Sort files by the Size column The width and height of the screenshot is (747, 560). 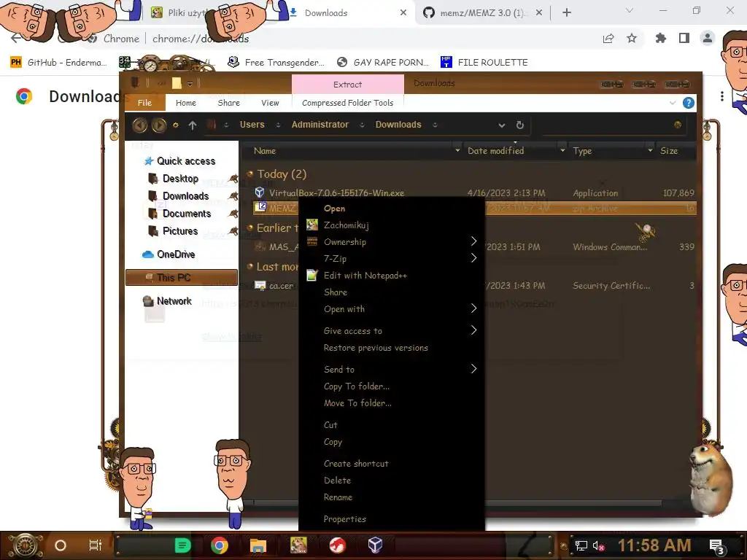[x=669, y=151]
